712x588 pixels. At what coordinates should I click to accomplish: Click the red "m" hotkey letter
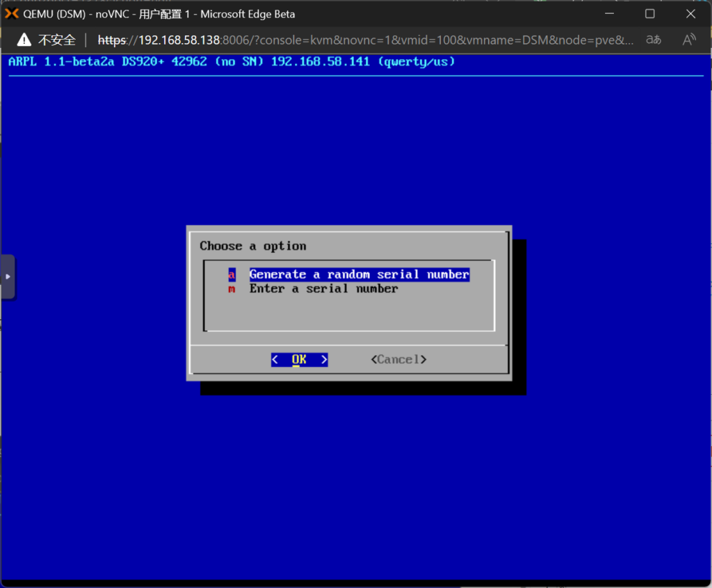232,288
